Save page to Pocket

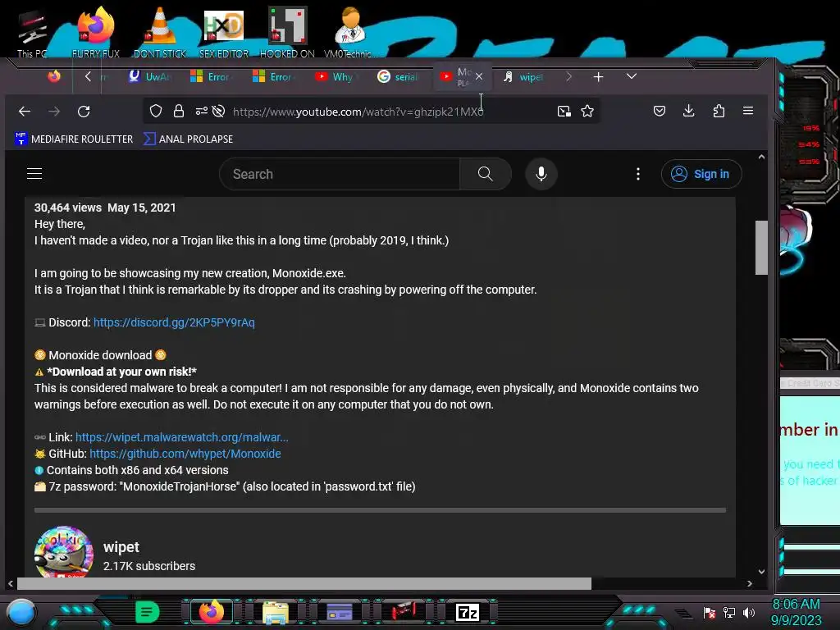coord(660,111)
